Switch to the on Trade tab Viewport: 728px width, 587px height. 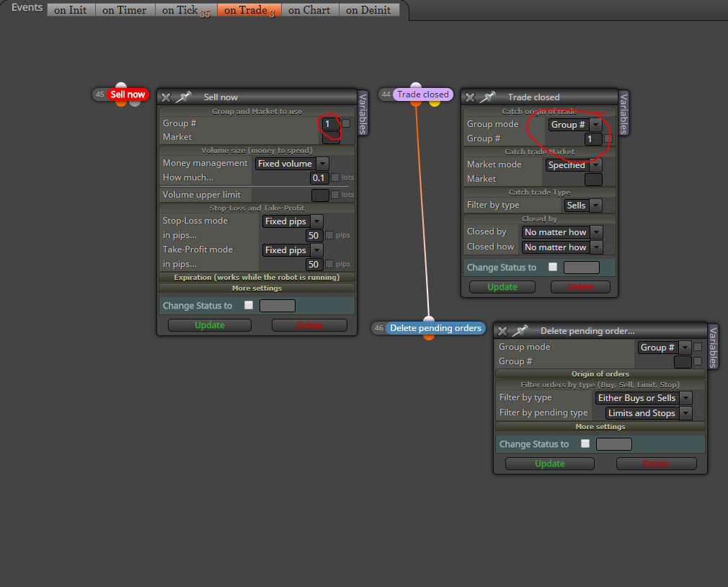249,10
